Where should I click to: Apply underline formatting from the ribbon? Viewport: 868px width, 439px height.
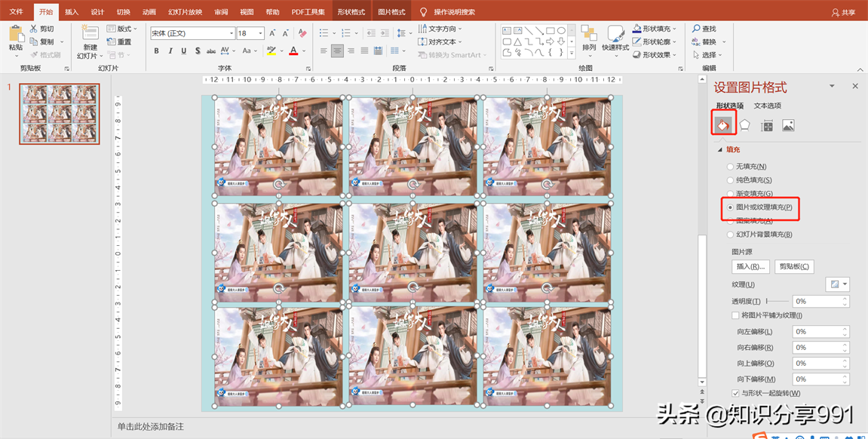[x=184, y=51]
